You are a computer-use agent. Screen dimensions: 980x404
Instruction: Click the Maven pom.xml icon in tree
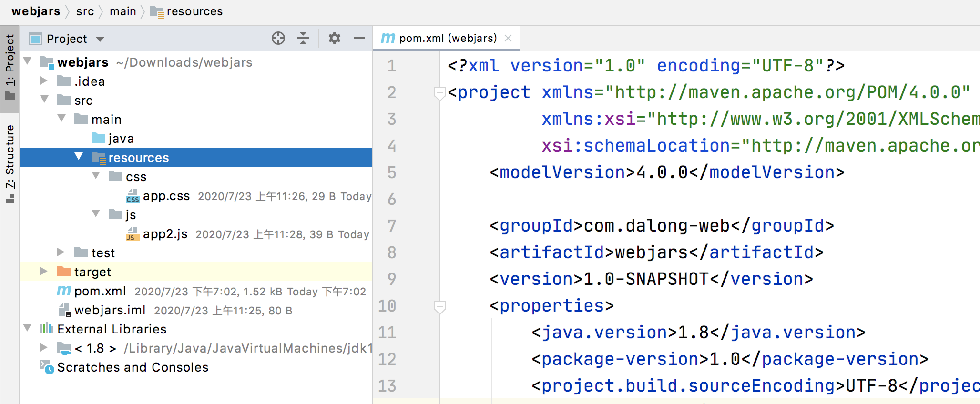[x=64, y=291]
